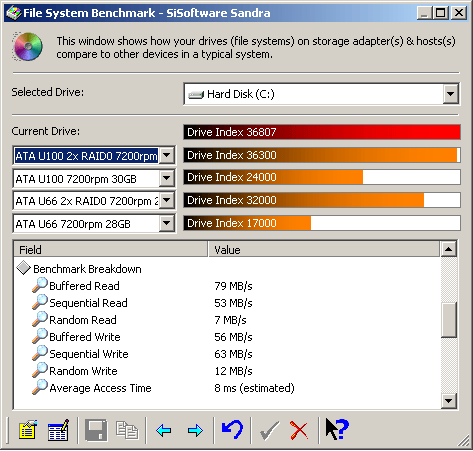The width and height of the screenshot is (473, 451).
Task: Click magnifier icon beside Buffered Read
Action: click(40, 285)
